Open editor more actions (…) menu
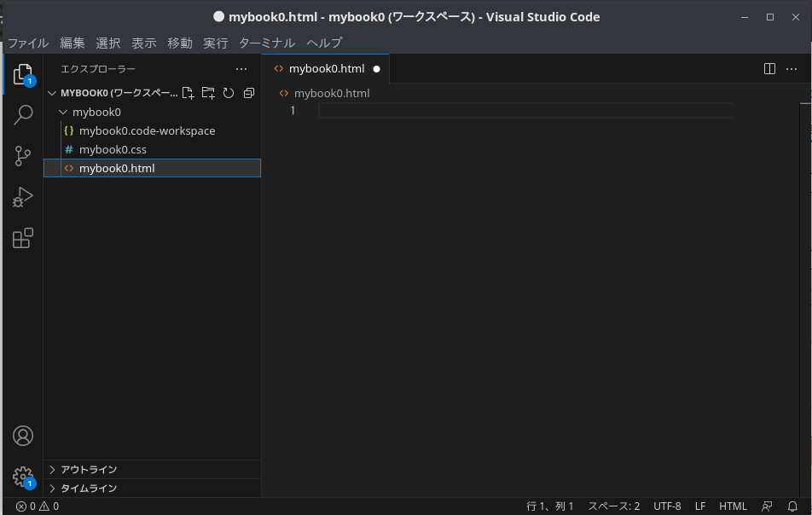 792,69
